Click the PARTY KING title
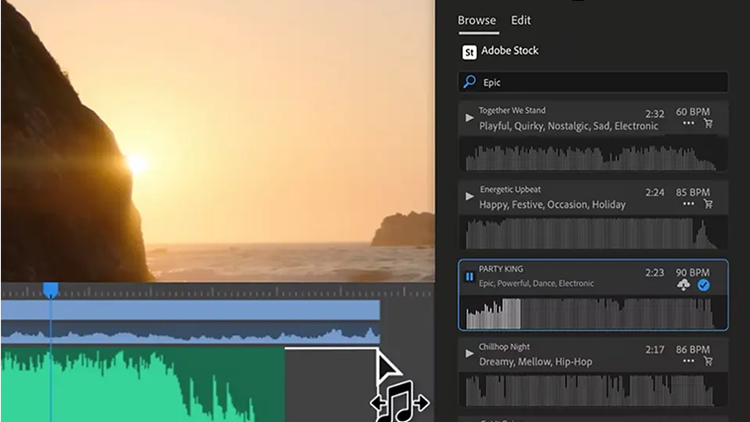The height and width of the screenshot is (422, 750). (501, 269)
